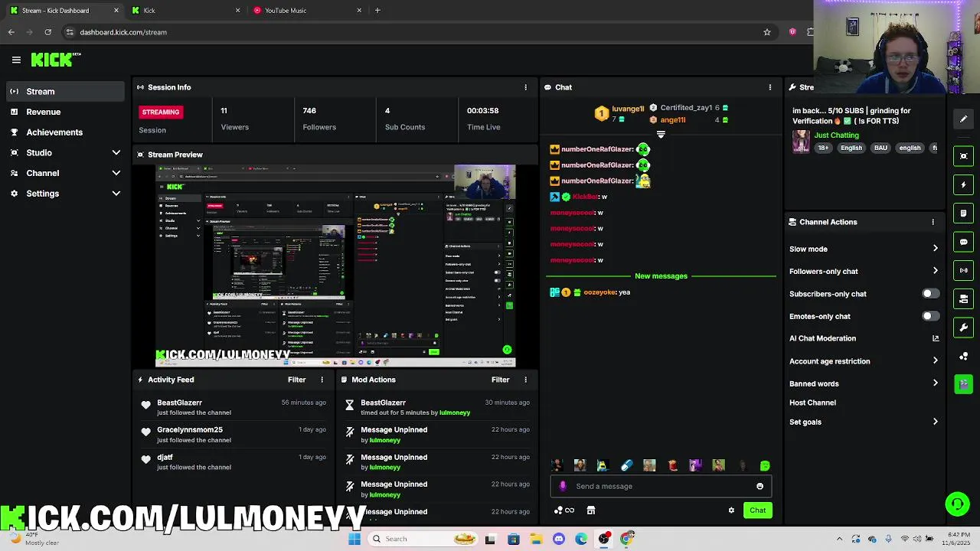Open a new browser tab
This screenshot has height=551, width=980.
pyautogui.click(x=377, y=10)
